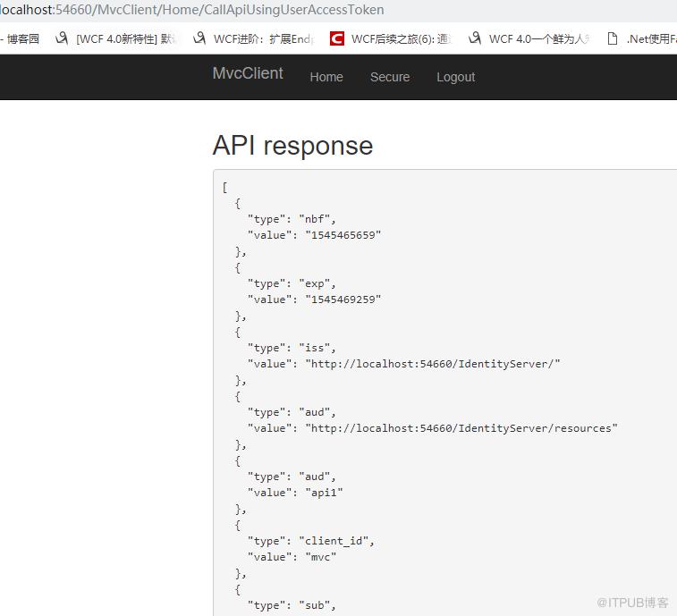The width and height of the screenshot is (677, 616).
Task: Open the Secure nav item
Action: coord(390,77)
